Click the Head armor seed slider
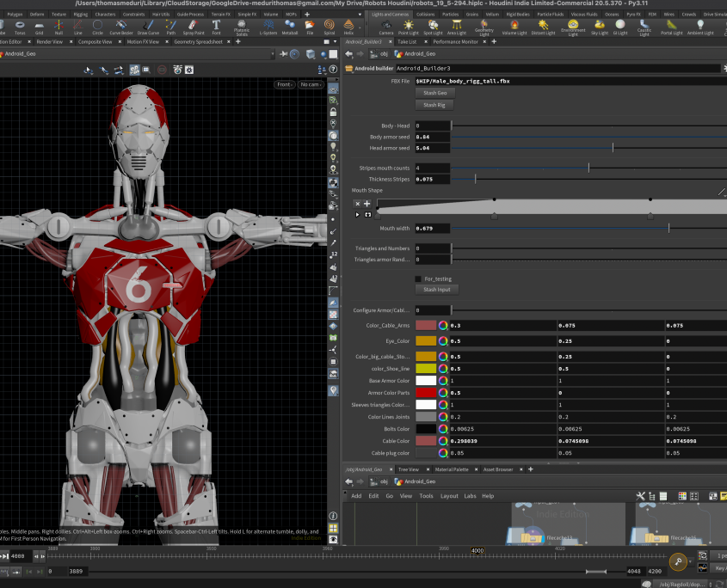Image resolution: width=727 pixels, height=588 pixels. coord(613,148)
